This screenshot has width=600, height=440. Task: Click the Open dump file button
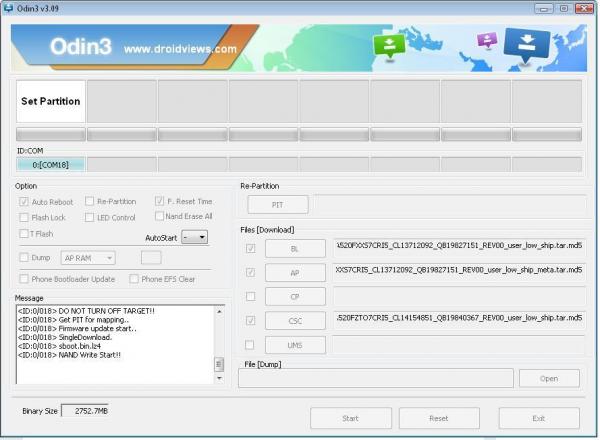click(x=549, y=378)
